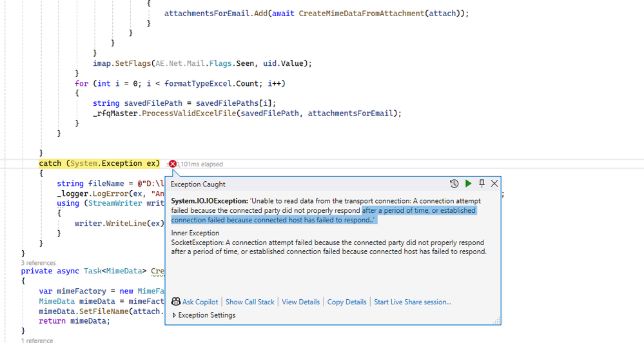
Task: Click 'Exception Caught' popup title
Action: [198, 184]
